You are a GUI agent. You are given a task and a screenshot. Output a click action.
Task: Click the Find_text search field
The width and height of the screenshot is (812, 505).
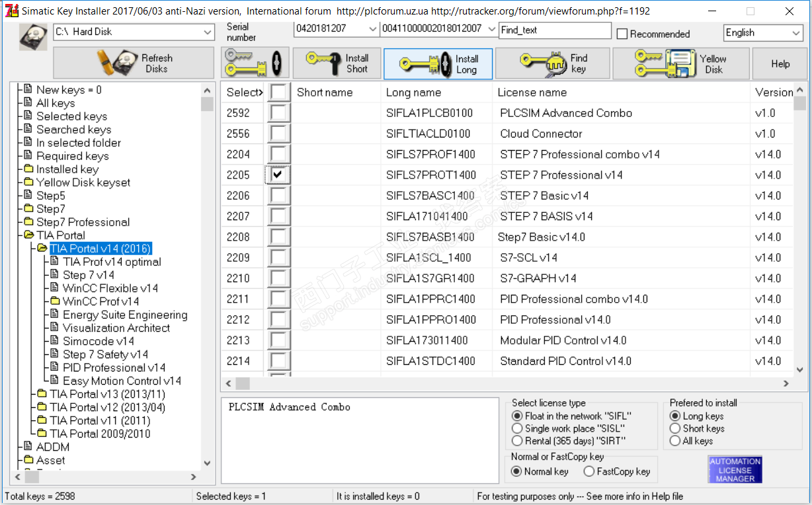(555, 30)
